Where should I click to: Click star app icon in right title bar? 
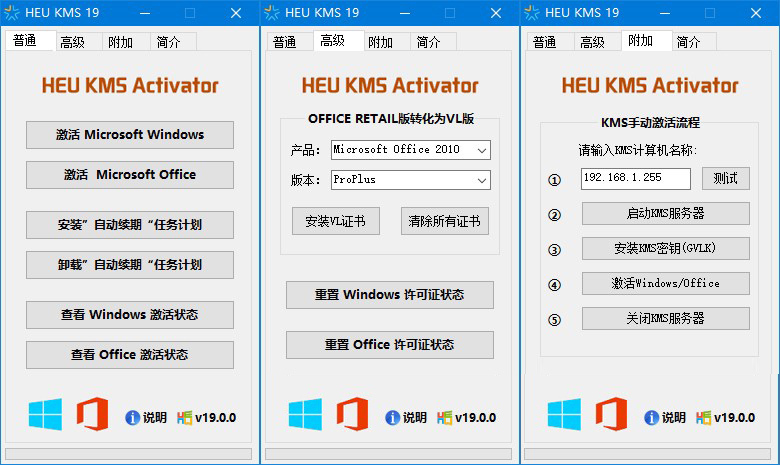pos(532,12)
